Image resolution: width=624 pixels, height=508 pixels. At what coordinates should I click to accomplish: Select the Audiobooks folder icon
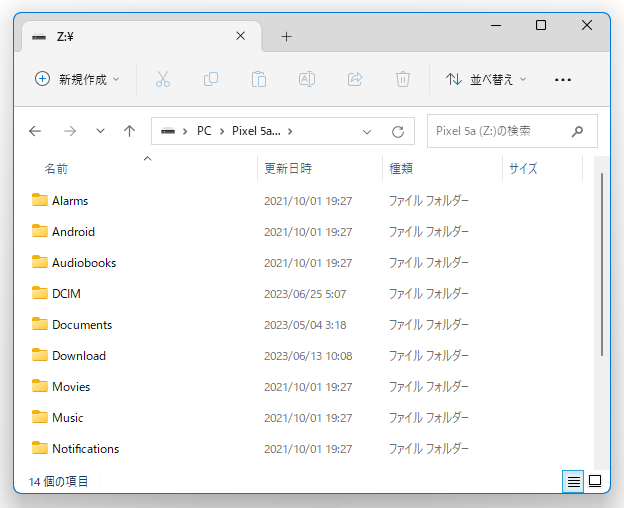(40, 262)
